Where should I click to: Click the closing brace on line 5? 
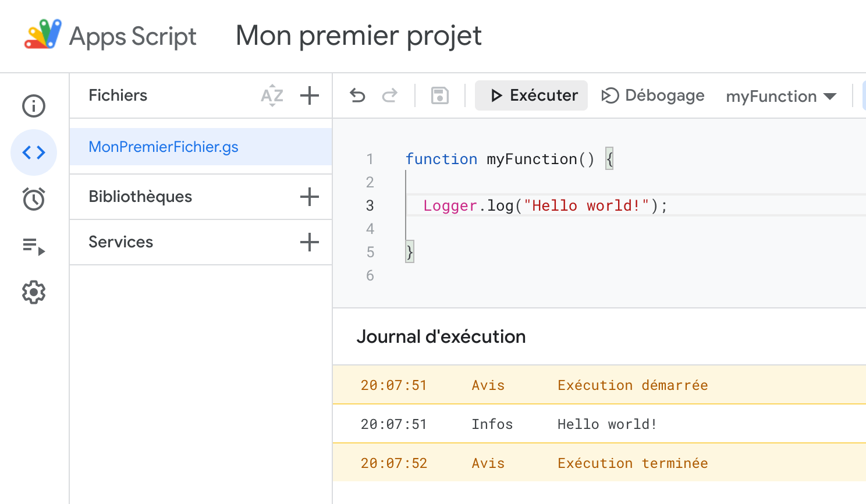click(x=410, y=252)
